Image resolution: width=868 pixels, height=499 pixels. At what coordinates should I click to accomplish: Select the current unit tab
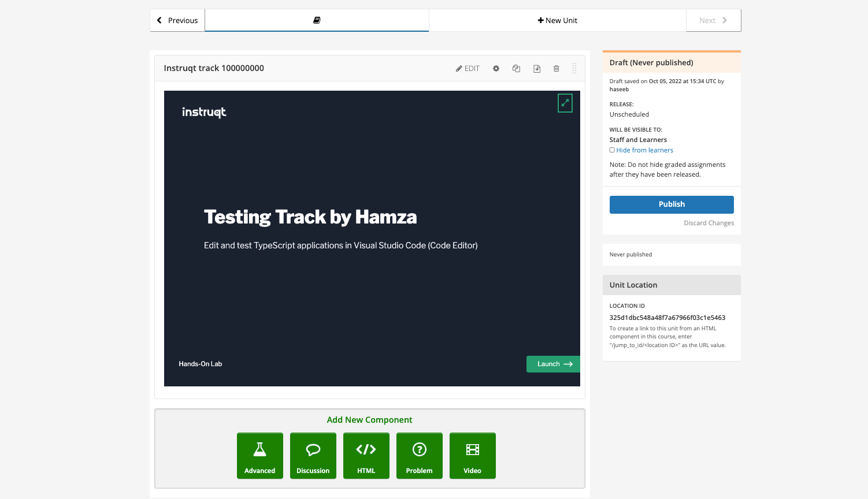pos(316,20)
